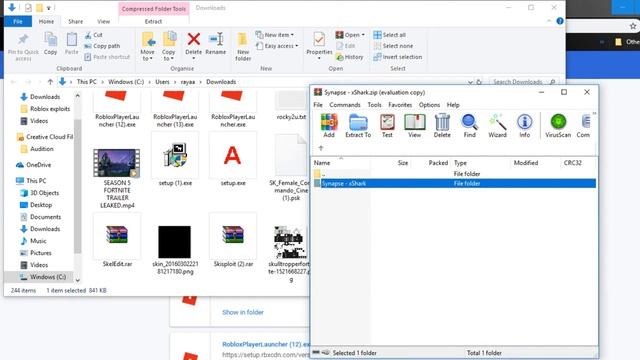Open the Extract ribbon tab
Viewport: 640px width, 360px height.
point(153,22)
